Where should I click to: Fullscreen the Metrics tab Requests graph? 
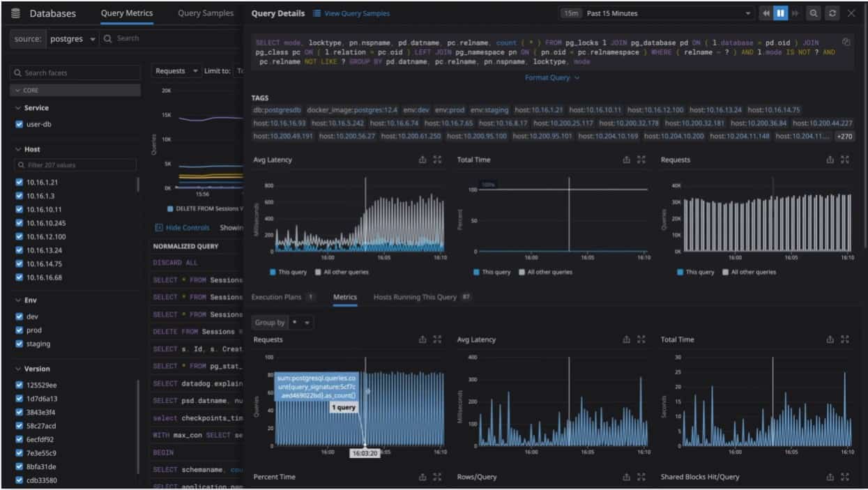(437, 339)
